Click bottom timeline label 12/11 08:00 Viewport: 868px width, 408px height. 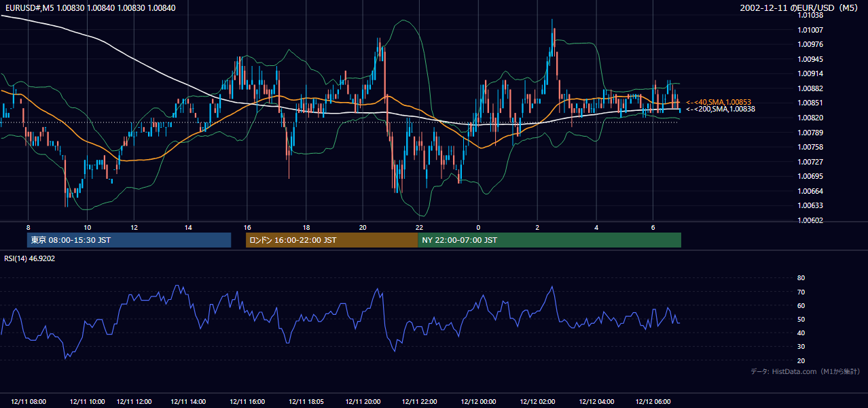[29, 402]
